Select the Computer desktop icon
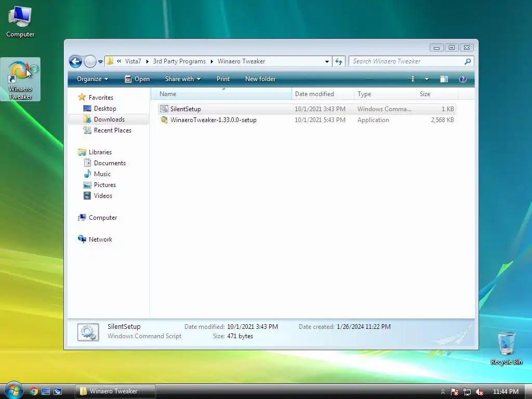Screen dimensions: 532x399 (20, 21)
